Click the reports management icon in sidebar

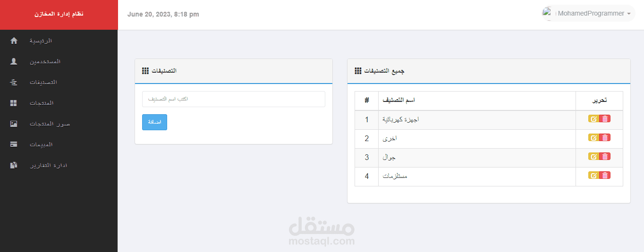(x=14, y=165)
